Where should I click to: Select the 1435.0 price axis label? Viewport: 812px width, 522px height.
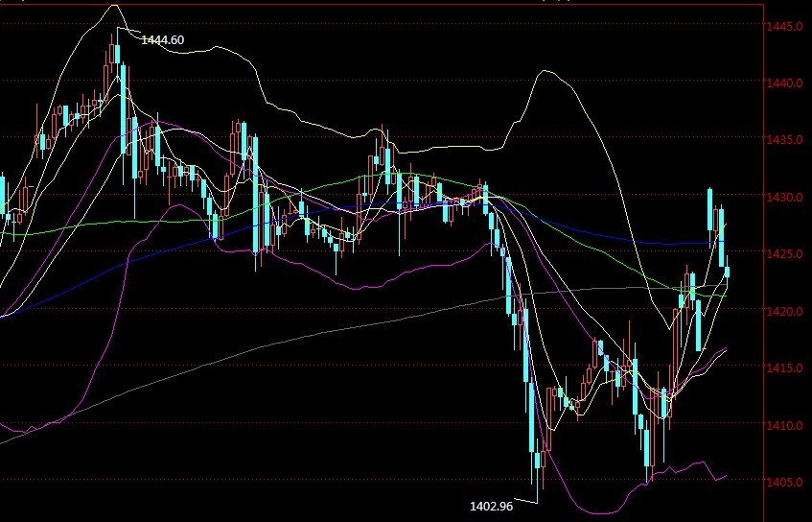tap(785, 140)
